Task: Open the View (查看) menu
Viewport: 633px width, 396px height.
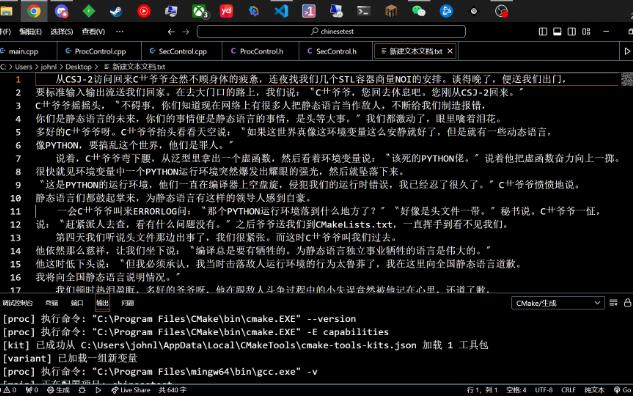Action: pos(93,31)
